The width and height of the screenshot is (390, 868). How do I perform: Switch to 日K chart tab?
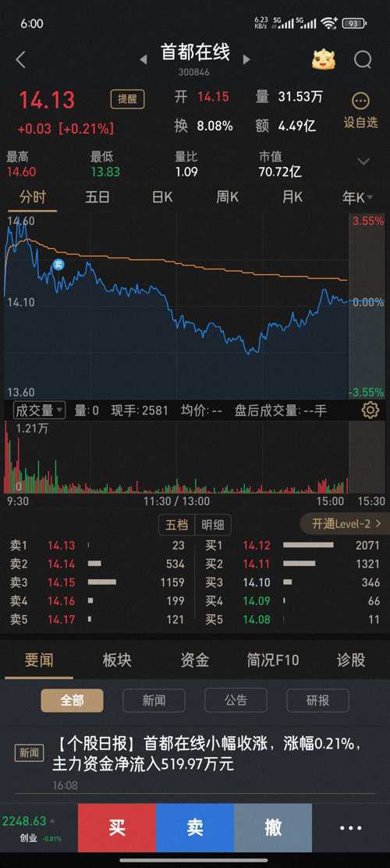[x=162, y=197]
